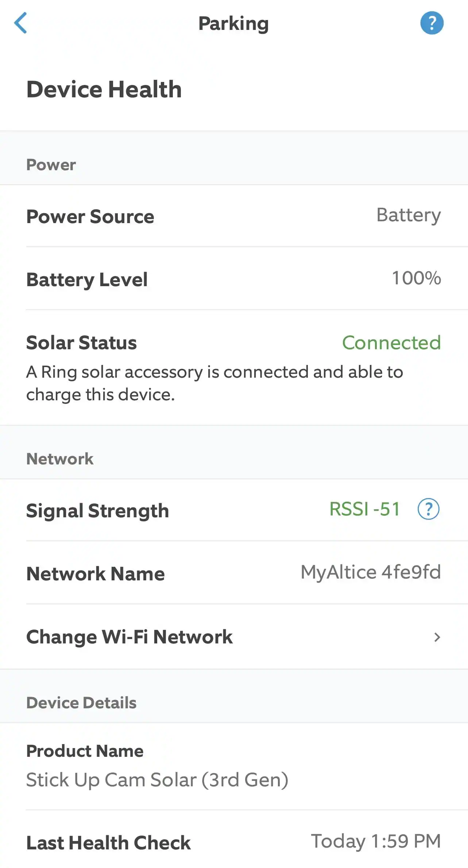Tap the Connected solar status text
Image resolution: width=468 pixels, height=868 pixels.
click(391, 343)
